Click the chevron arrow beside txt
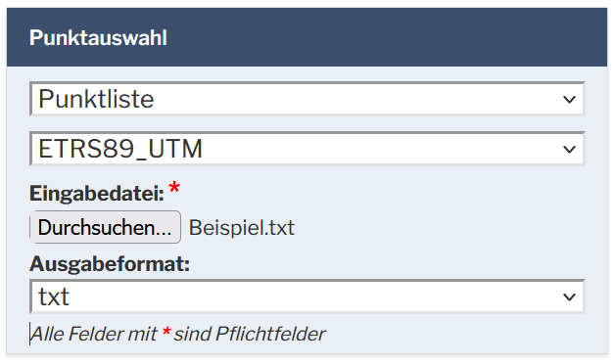616x364 pixels. pos(569,296)
